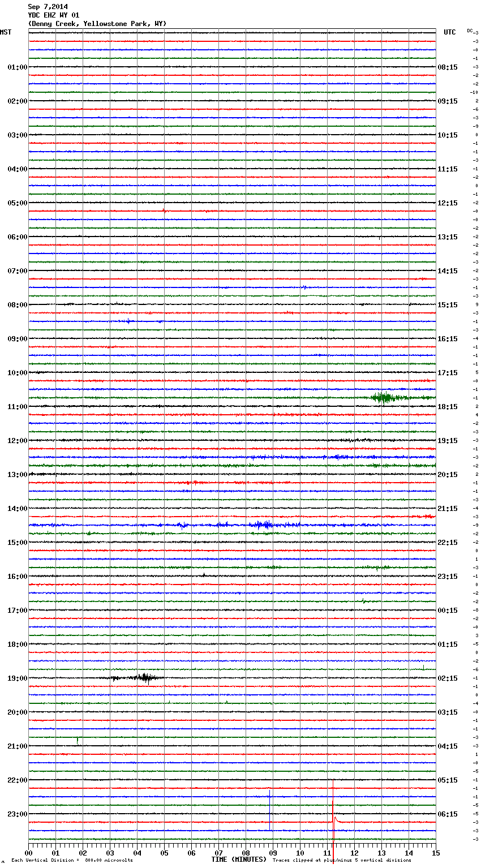
Task: Select the 05:00 MST time label
Action: pyautogui.click(x=18, y=203)
